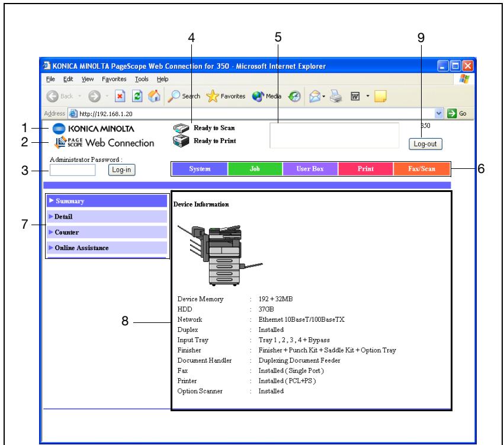504x445 pixels.
Task: Open the Forward button history dropdown arrow
Action: 107,96
